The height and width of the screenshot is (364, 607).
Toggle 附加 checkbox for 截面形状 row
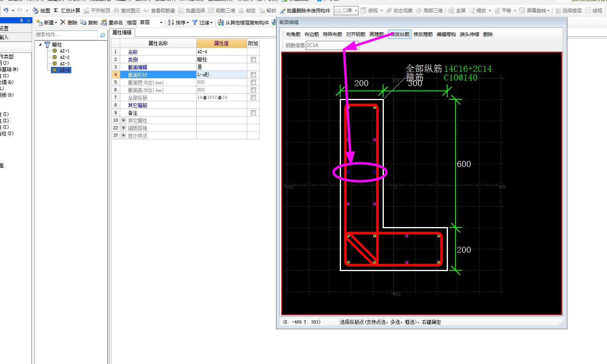(x=253, y=74)
